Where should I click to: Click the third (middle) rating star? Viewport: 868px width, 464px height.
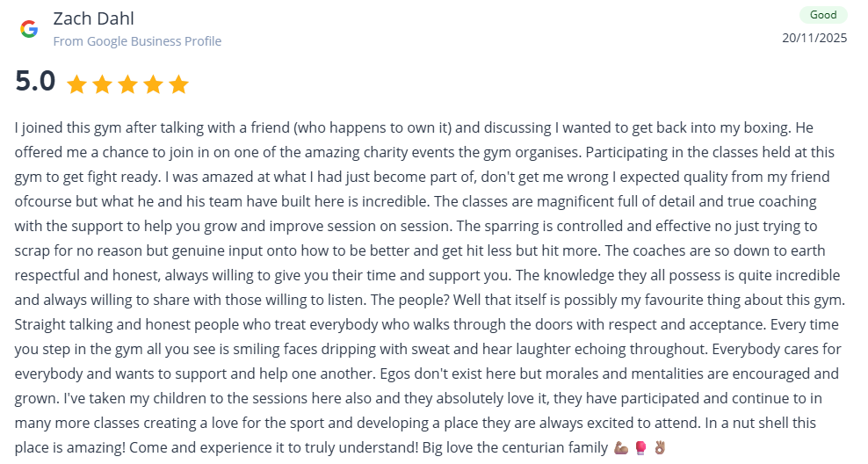pos(127,84)
